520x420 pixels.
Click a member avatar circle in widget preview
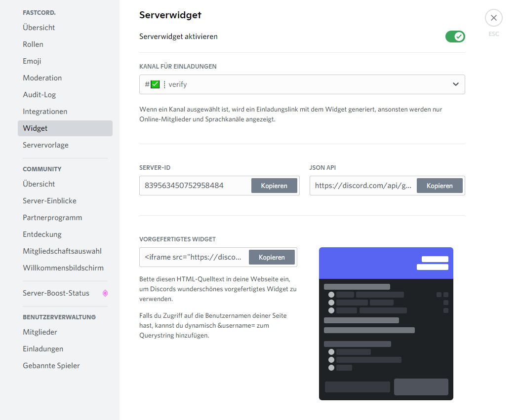tap(331, 294)
